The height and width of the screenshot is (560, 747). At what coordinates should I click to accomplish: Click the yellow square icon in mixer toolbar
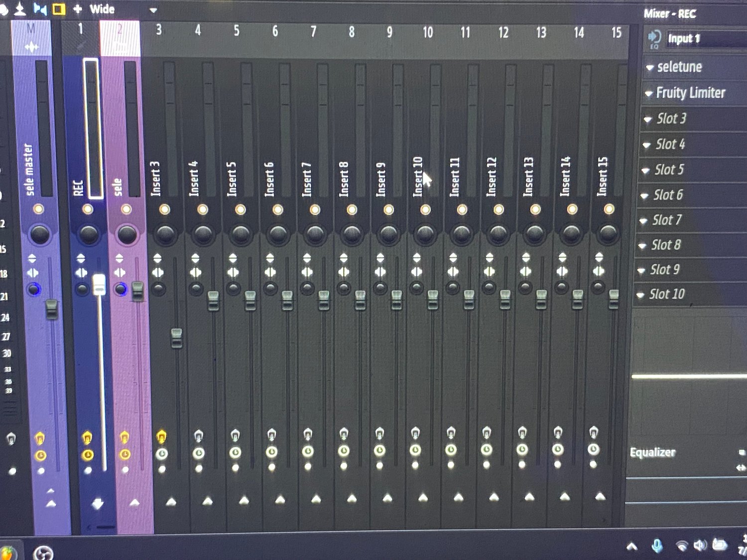tap(59, 9)
